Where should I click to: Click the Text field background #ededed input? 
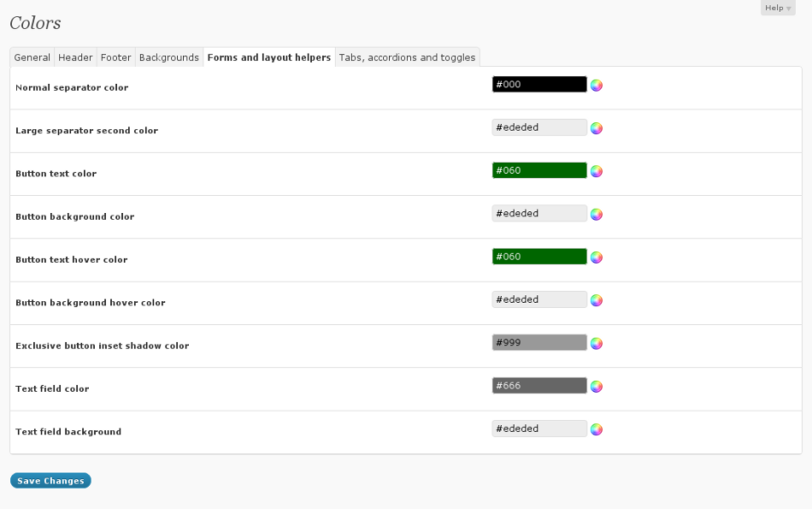click(539, 429)
